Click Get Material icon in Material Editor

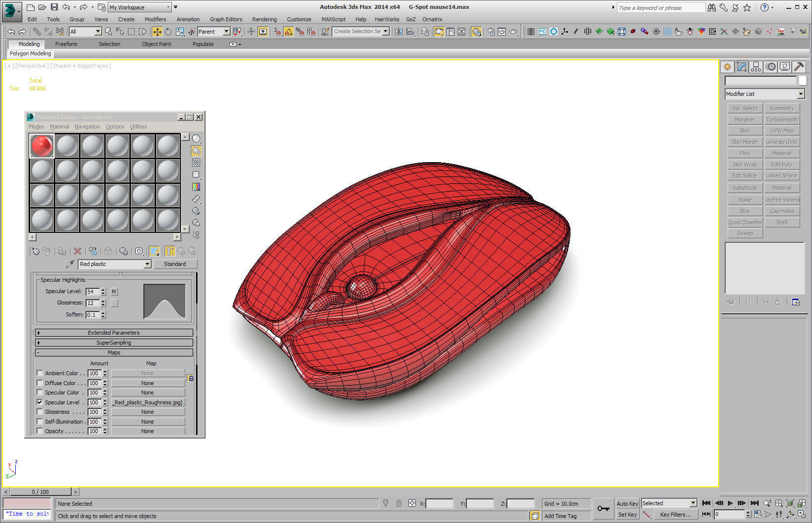point(36,251)
